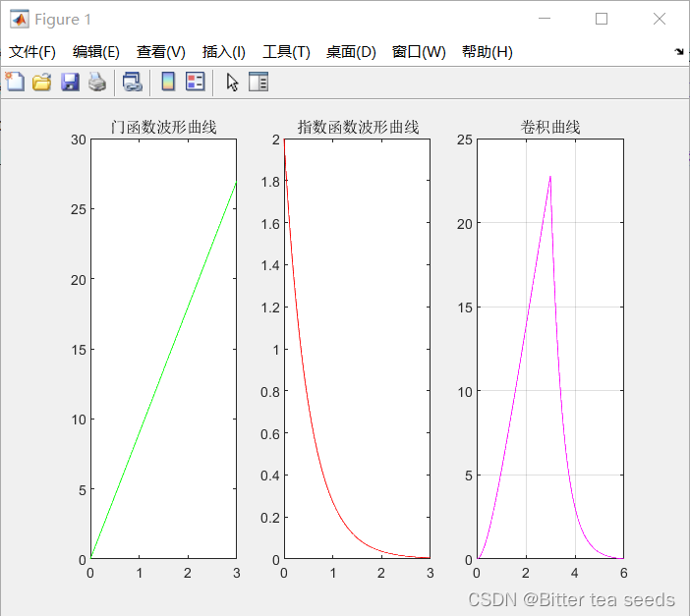Open the 插入(I) menu
The height and width of the screenshot is (616, 690).
point(223,52)
